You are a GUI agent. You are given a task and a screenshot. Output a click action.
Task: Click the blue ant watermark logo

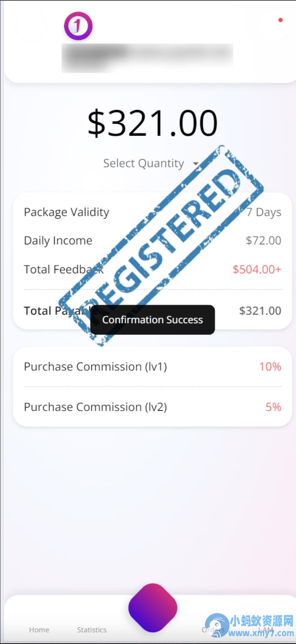tap(217, 625)
